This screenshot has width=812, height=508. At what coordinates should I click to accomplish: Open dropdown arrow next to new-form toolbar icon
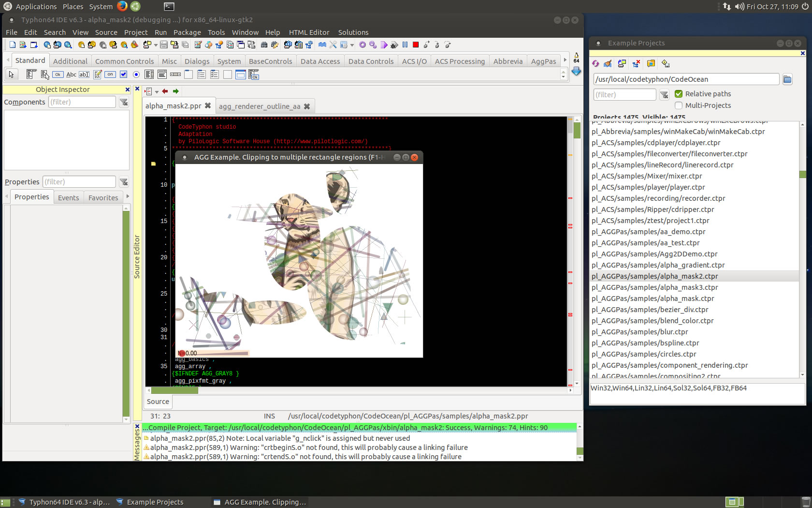(156, 45)
